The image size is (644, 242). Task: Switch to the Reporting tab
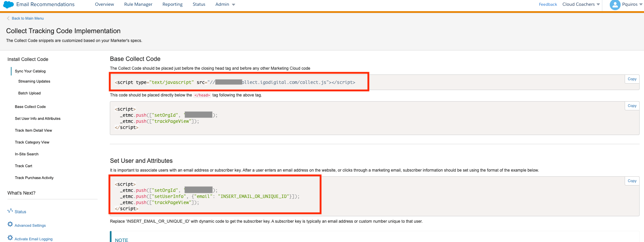click(x=173, y=4)
